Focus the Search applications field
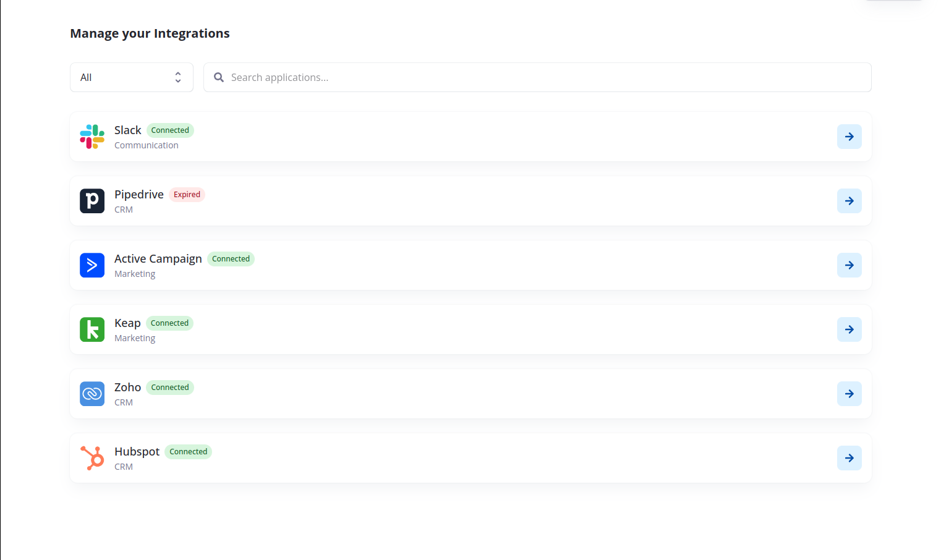 [x=537, y=77]
